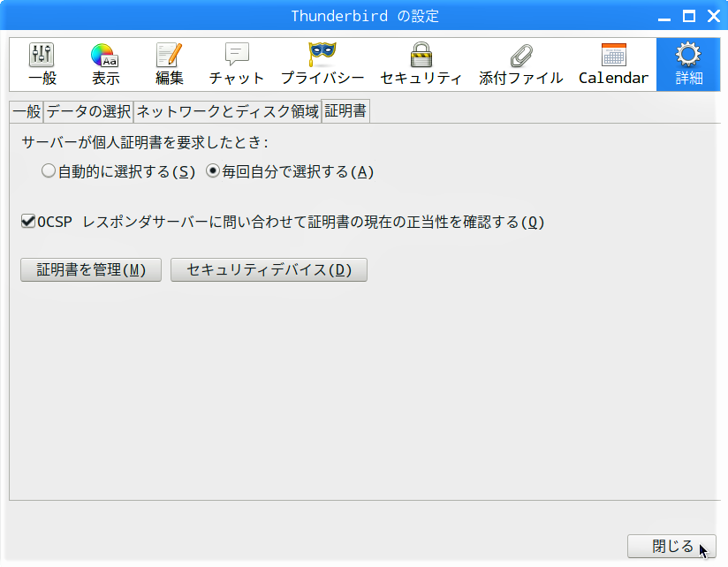Viewport: 728px width, 567px height.
Task: Open the 表示 (Display) settings category
Action: tap(105, 64)
